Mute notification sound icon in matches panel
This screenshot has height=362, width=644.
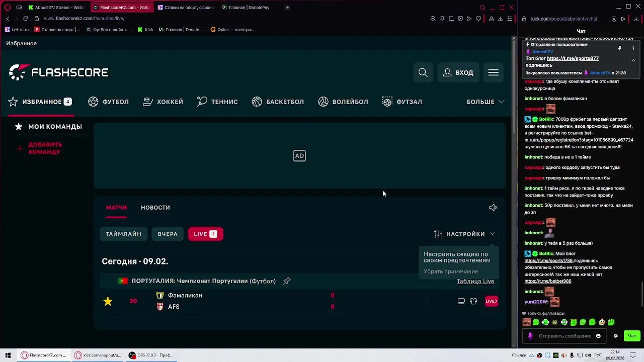click(493, 208)
